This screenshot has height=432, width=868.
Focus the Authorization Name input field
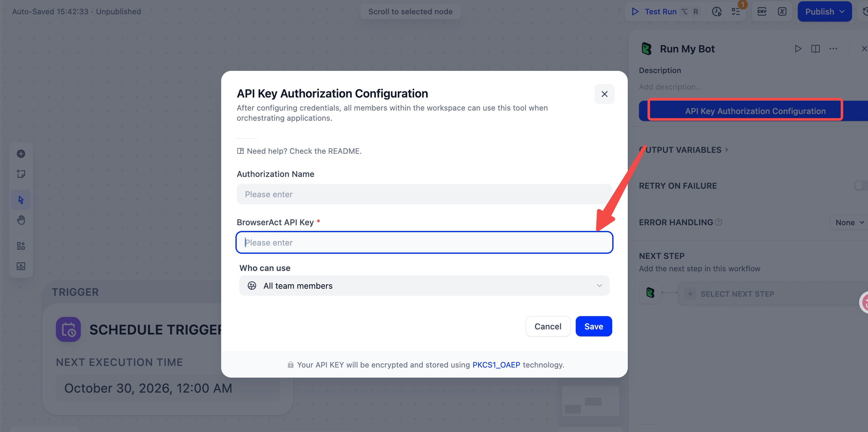pos(424,194)
